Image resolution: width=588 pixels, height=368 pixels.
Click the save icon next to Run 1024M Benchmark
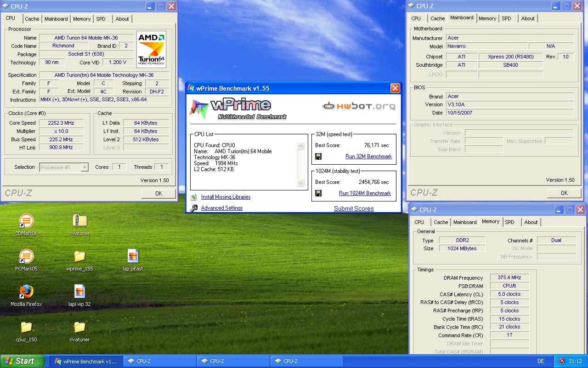(x=318, y=193)
